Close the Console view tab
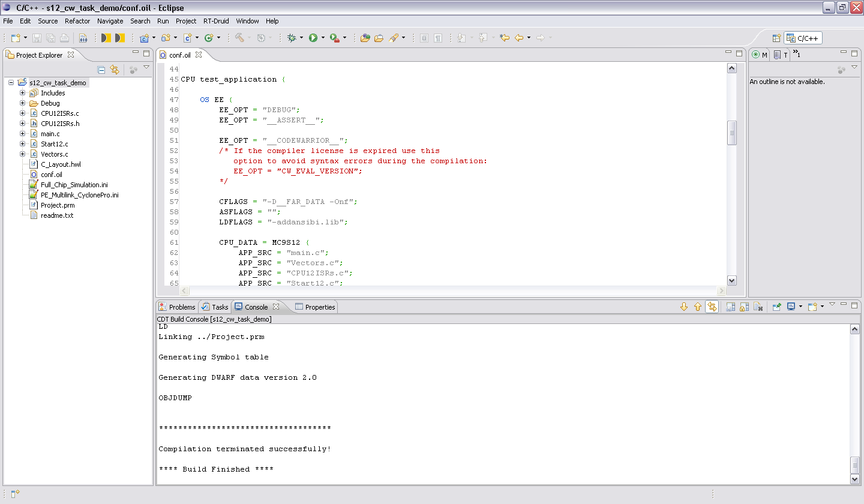This screenshot has width=864, height=504. pos(276,307)
